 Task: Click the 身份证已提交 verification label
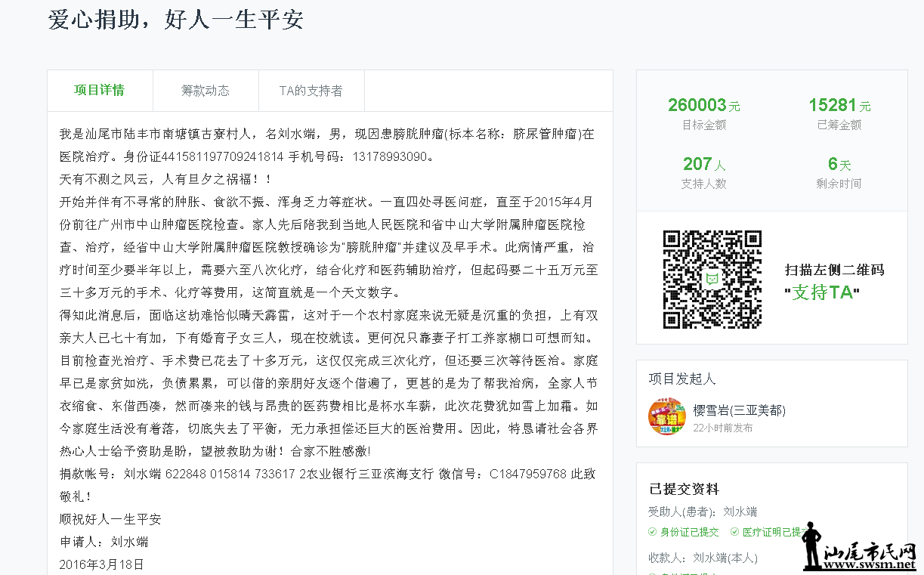690,532
